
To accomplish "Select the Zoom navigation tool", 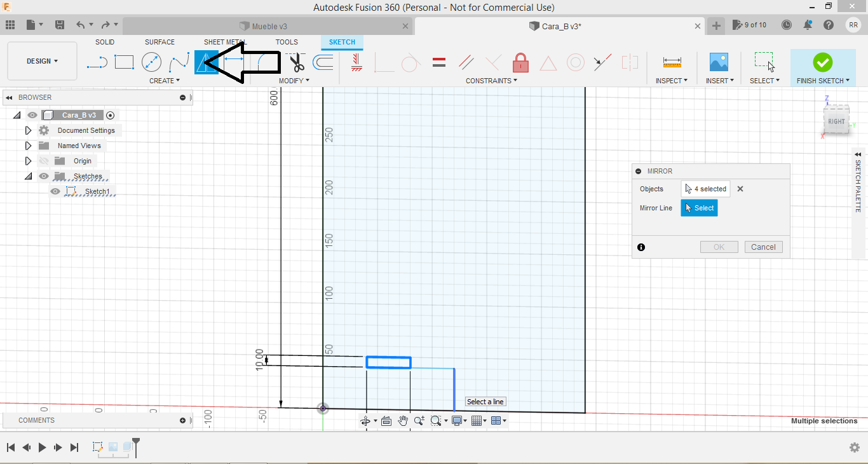I will pyautogui.click(x=419, y=421).
